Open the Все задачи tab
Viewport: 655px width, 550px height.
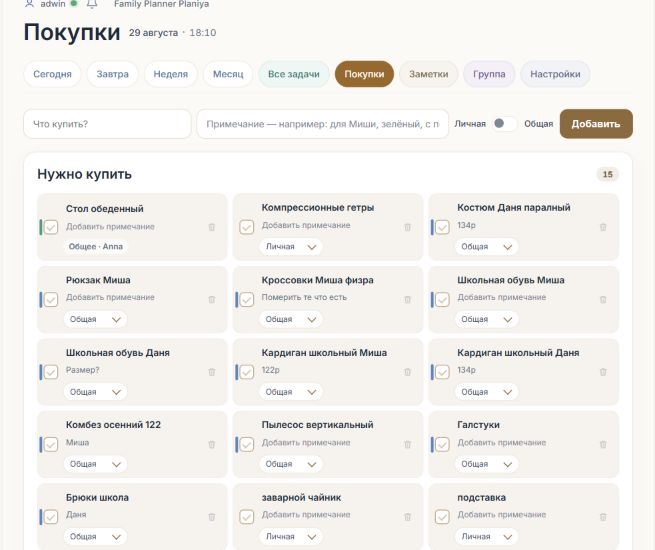(x=294, y=74)
